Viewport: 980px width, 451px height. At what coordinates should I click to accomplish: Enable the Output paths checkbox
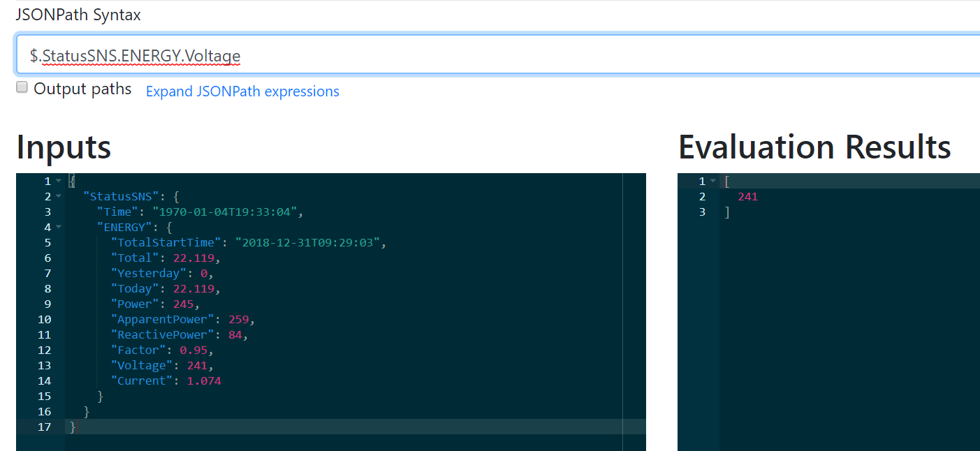coord(22,87)
